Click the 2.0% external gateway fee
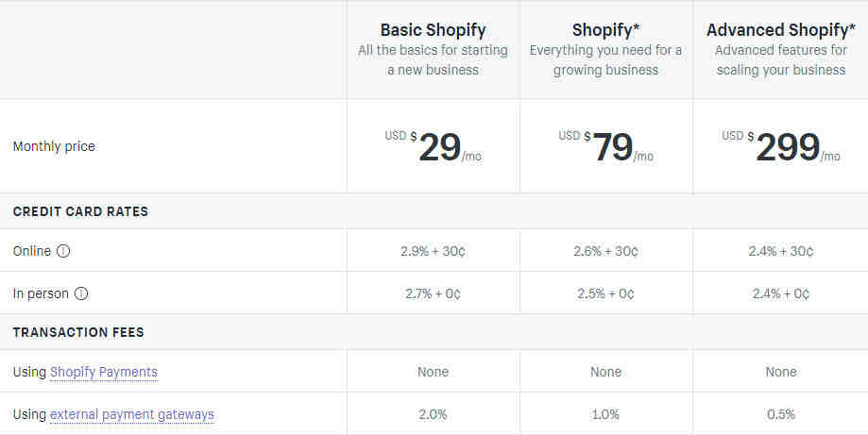The width and height of the screenshot is (868, 435). point(433,414)
